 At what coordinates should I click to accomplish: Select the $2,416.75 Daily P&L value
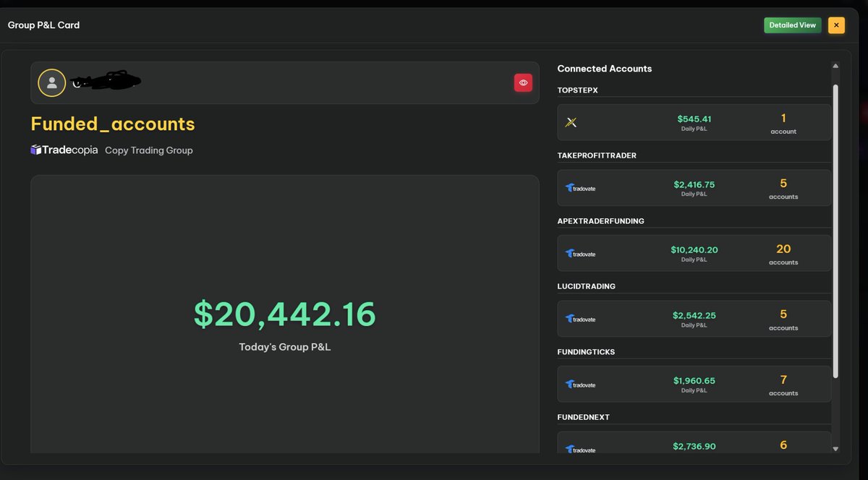(694, 184)
